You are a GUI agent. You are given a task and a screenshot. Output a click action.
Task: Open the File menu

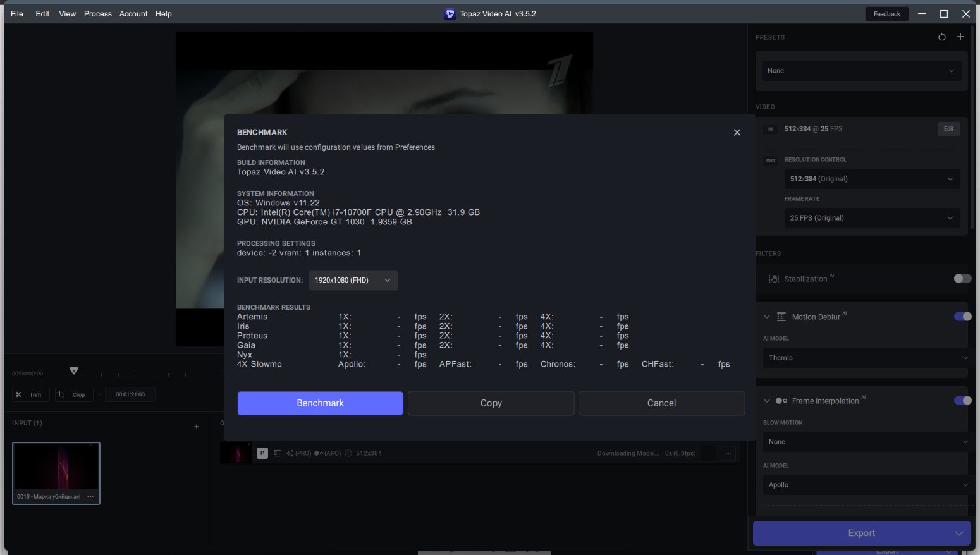[x=17, y=14]
